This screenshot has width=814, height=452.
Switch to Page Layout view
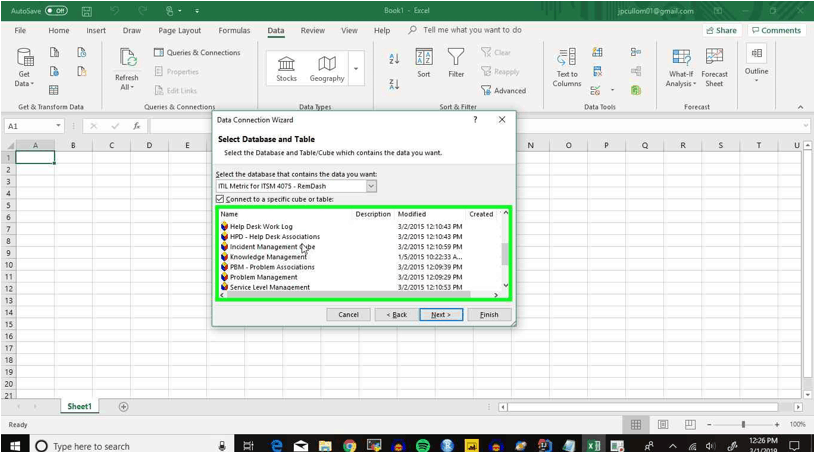coord(663,424)
